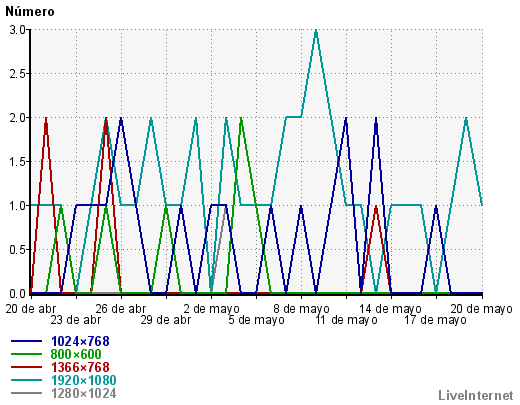Click the 800×600 legend label
This screenshot has width=520, height=405.
[76, 354]
